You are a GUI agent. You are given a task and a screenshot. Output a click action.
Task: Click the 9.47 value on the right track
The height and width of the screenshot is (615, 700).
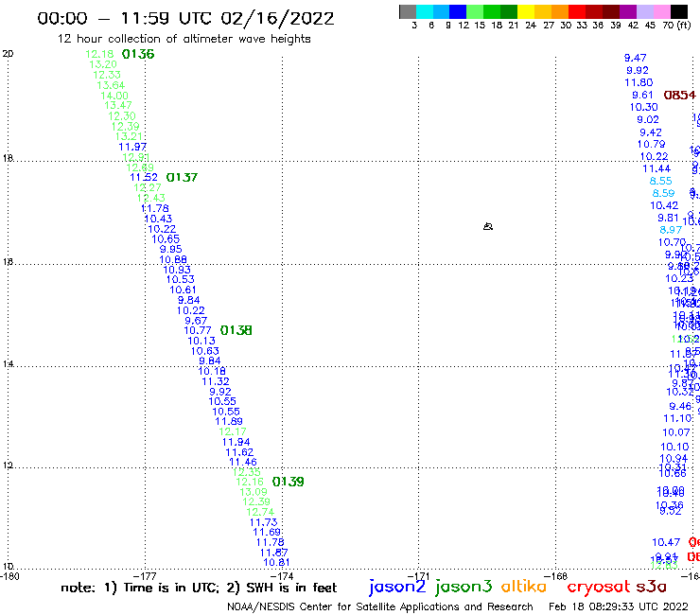pyautogui.click(x=636, y=58)
